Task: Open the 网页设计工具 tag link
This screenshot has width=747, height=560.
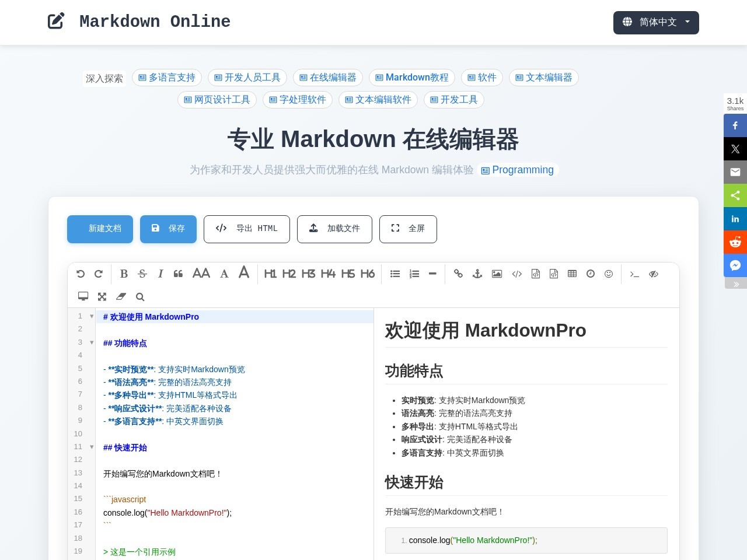Action: pyautogui.click(x=217, y=100)
